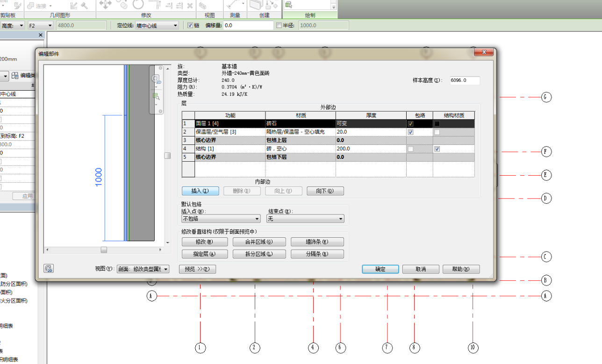
Task: Click the zoom region icon in preview navigation bar
Action: click(x=156, y=97)
